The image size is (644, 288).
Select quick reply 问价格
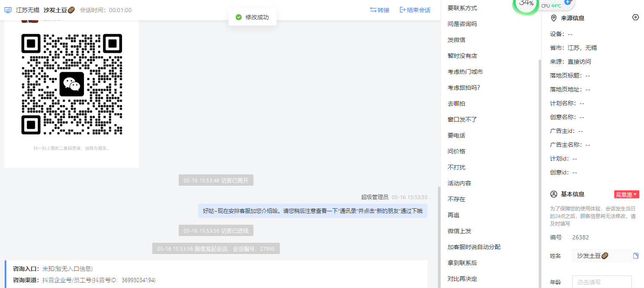[456, 151]
